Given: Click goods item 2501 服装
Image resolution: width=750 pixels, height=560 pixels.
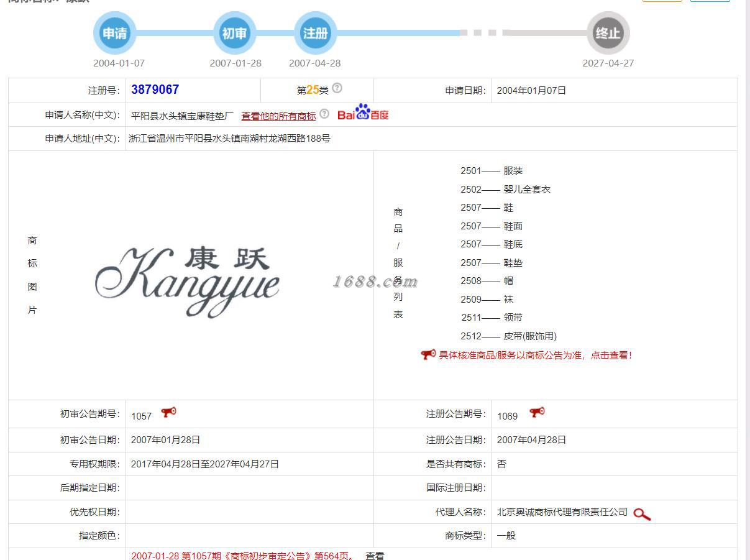Looking at the screenshot, I should [x=492, y=171].
